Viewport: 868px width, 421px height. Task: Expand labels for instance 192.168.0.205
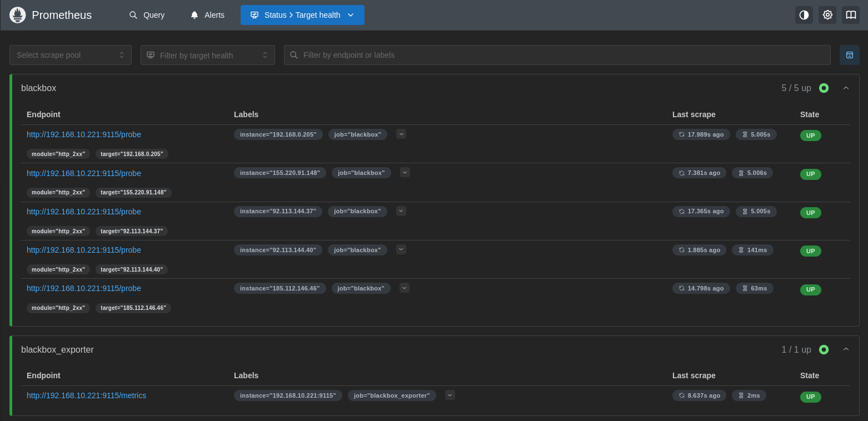point(401,134)
